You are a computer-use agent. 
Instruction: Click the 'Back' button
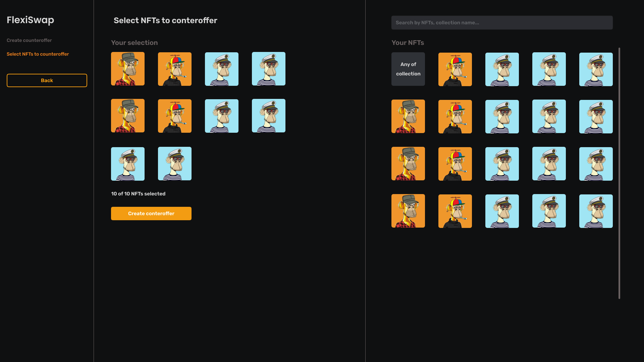coord(47,80)
